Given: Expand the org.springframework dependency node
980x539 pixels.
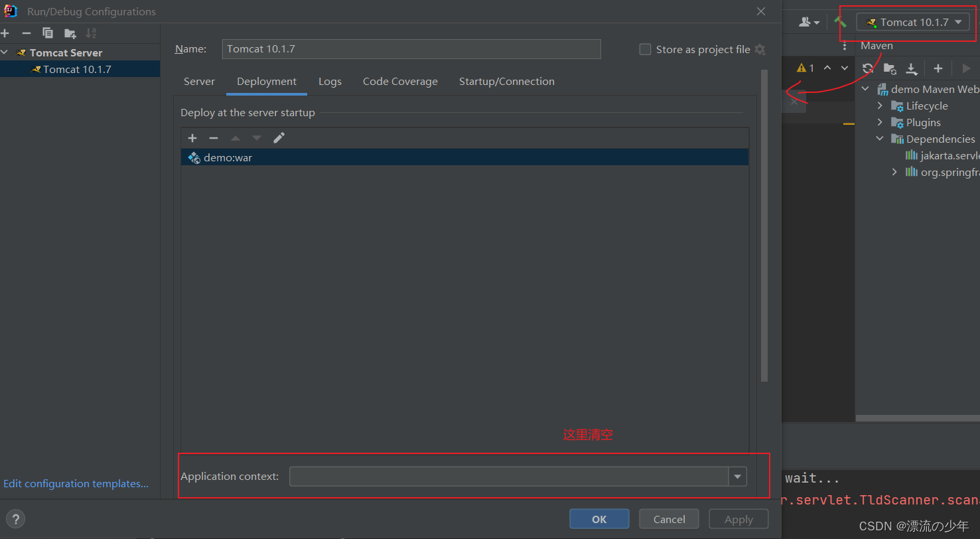Looking at the screenshot, I should pos(894,172).
